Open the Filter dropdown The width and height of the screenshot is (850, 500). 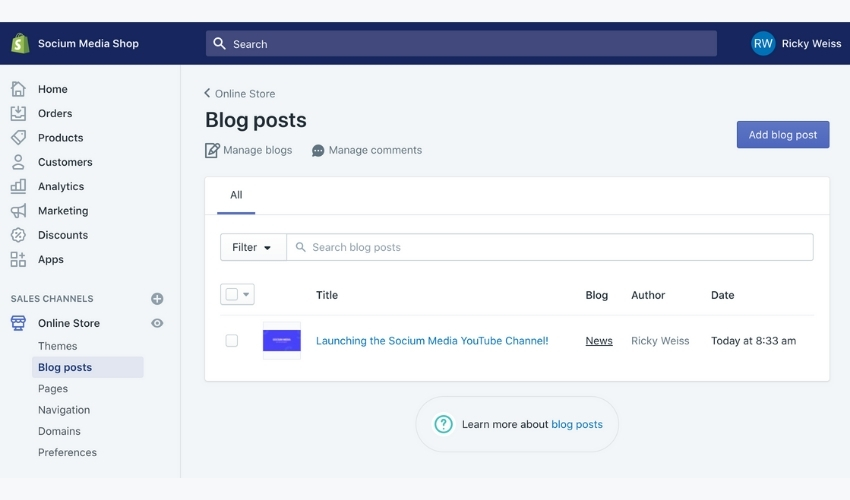253,247
